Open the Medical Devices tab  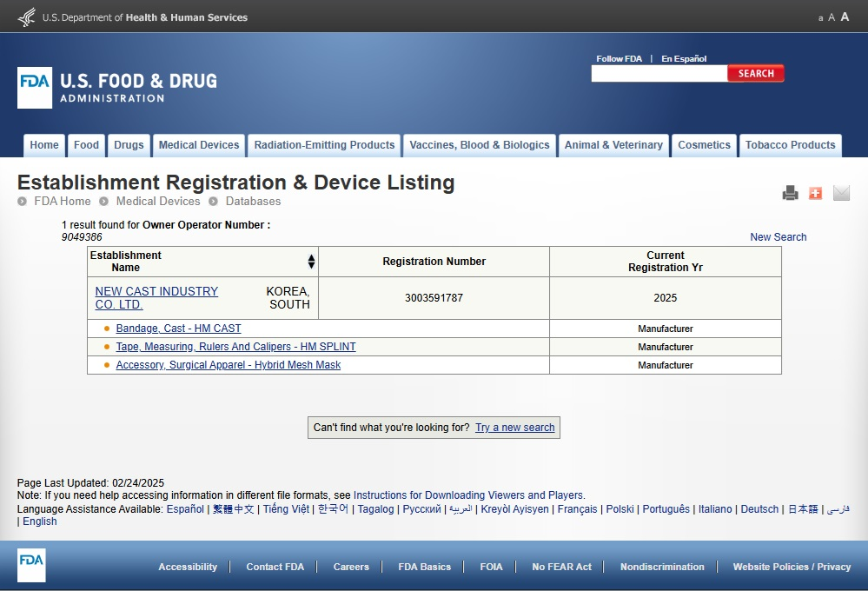point(199,145)
